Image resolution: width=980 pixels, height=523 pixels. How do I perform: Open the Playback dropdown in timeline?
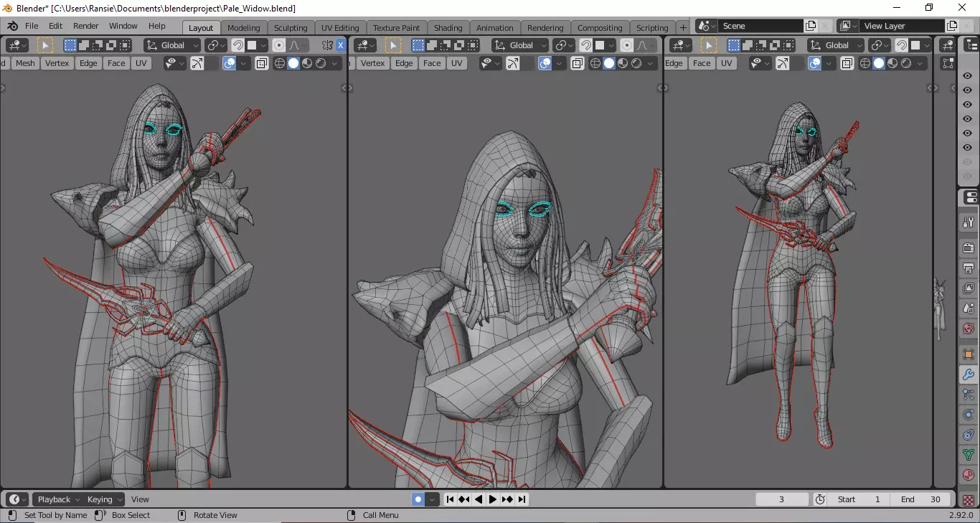click(59, 499)
